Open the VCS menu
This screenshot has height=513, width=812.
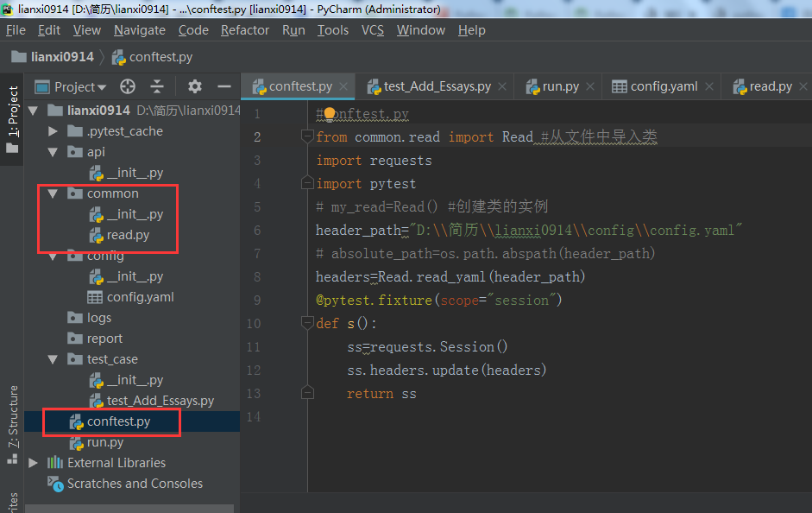pyautogui.click(x=373, y=30)
